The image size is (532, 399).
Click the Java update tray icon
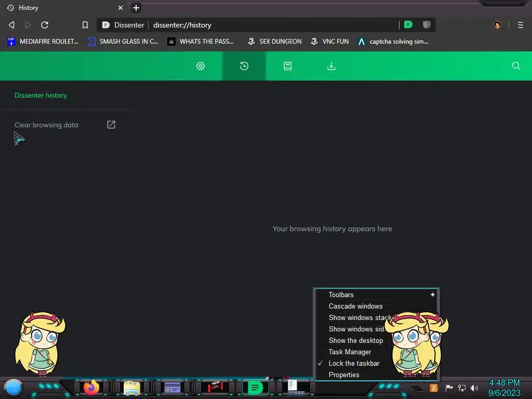[x=434, y=388]
